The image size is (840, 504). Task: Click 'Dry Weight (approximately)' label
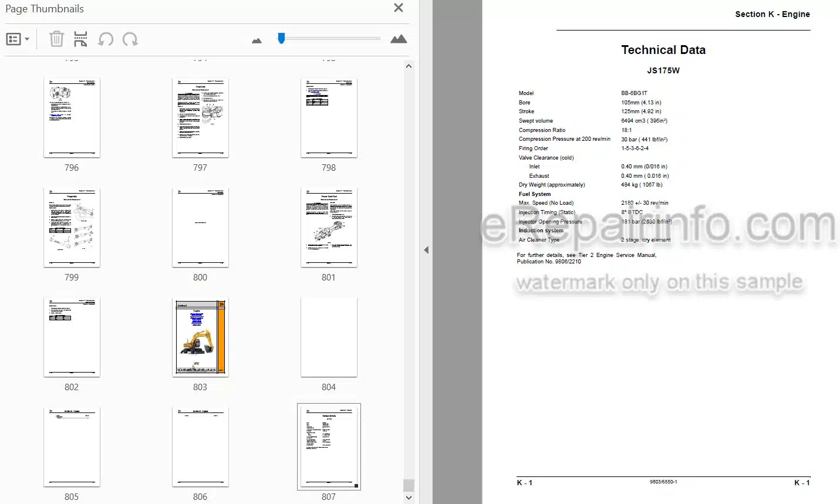click(x=552, y=185)
